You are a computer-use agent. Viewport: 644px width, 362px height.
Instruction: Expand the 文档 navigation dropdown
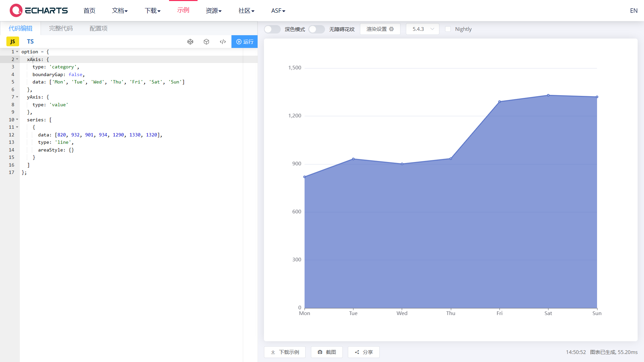click(120, 11)
